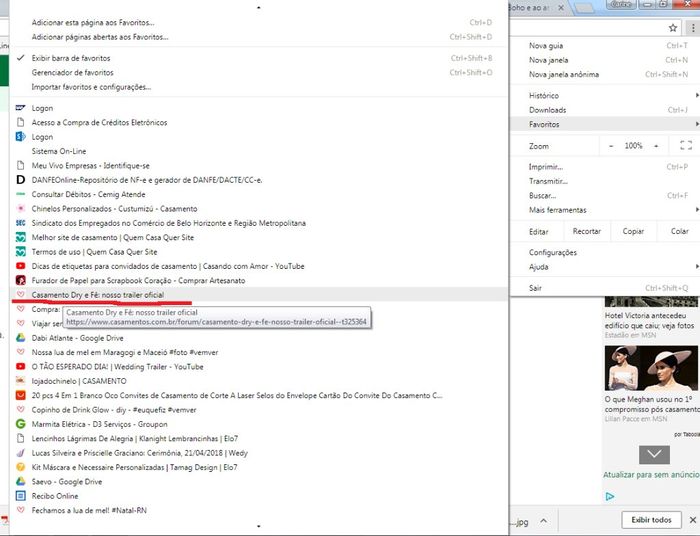700x536 pixels.
Task: Click the bookmark star icon in address bar
Action: click(x=673, y=28)
